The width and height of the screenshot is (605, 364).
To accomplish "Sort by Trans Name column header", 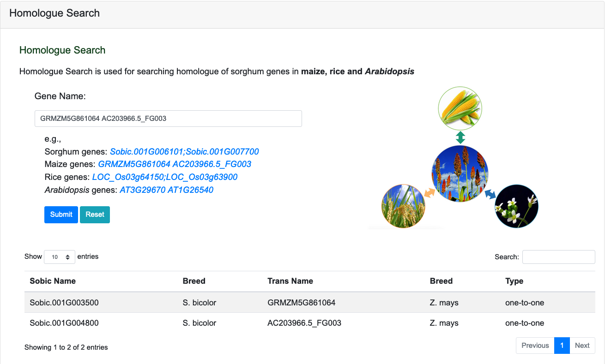I will [x=290, y=281].
